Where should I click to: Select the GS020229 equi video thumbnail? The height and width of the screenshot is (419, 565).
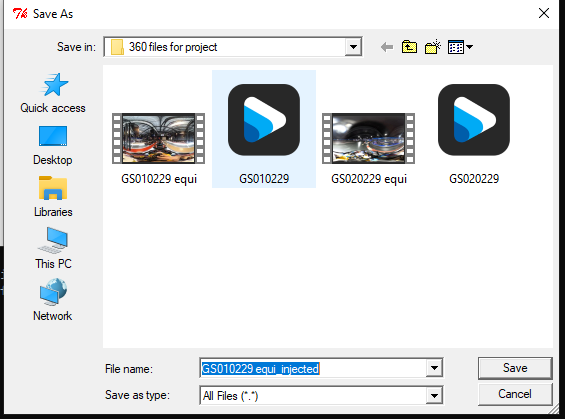pyautogui.click(x=368, y=138)
